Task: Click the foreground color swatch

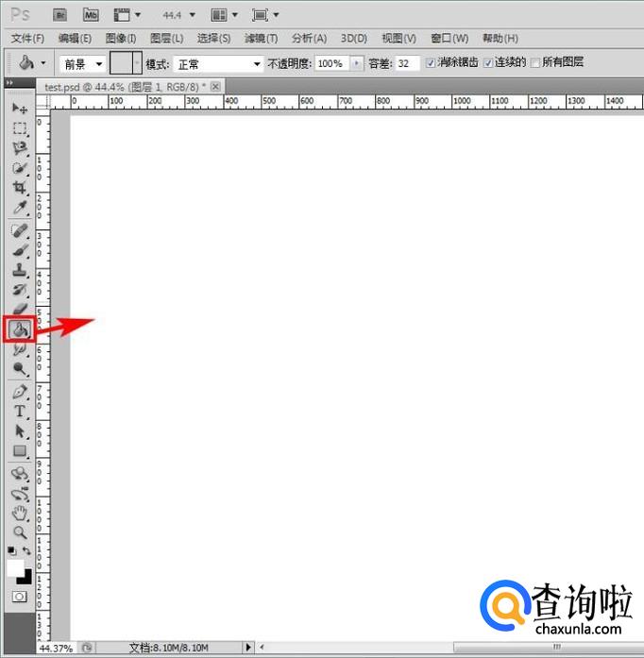Action: (15, 567)
